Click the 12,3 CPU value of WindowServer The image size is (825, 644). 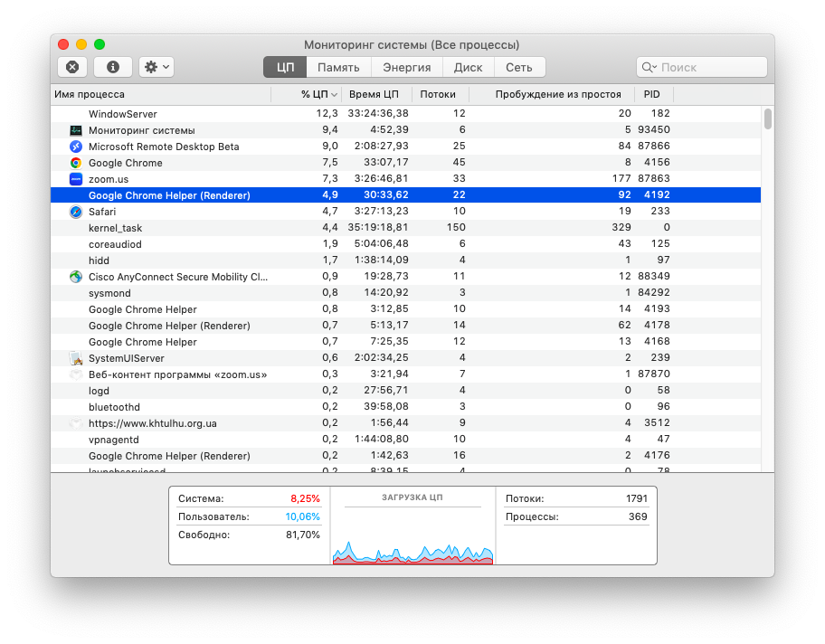pyautogui.click(x=327, y=114)
